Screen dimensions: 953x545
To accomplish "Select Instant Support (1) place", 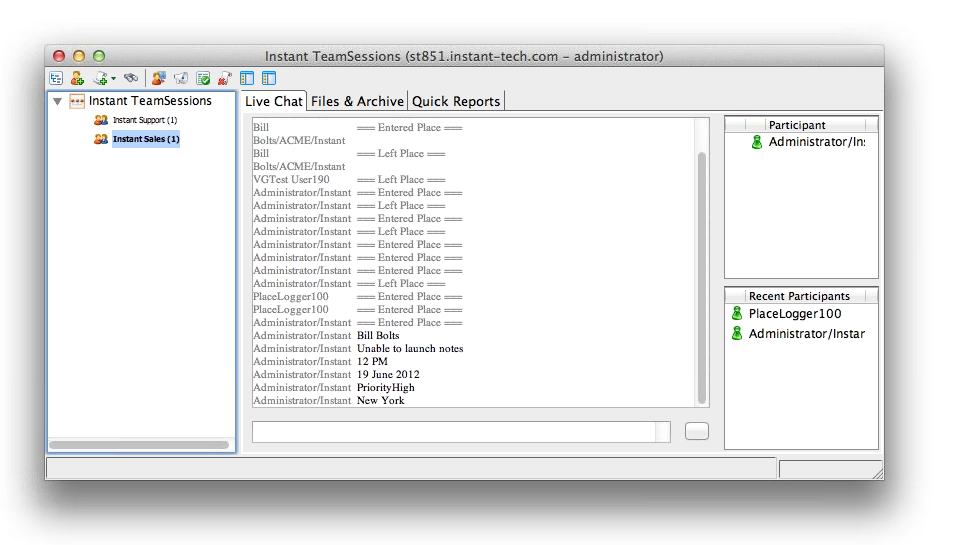I will tap(145, 120).
